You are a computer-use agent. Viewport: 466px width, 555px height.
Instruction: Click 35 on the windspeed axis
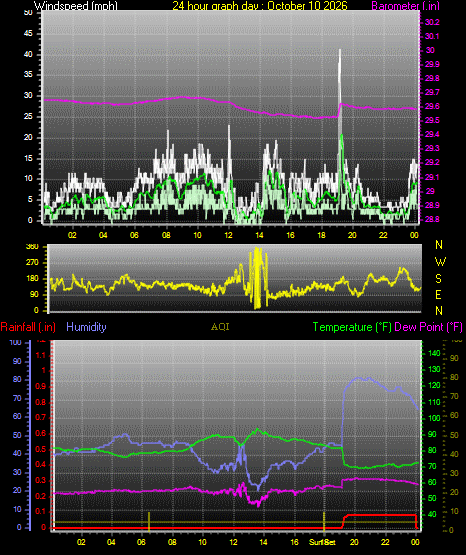point(28,75)
